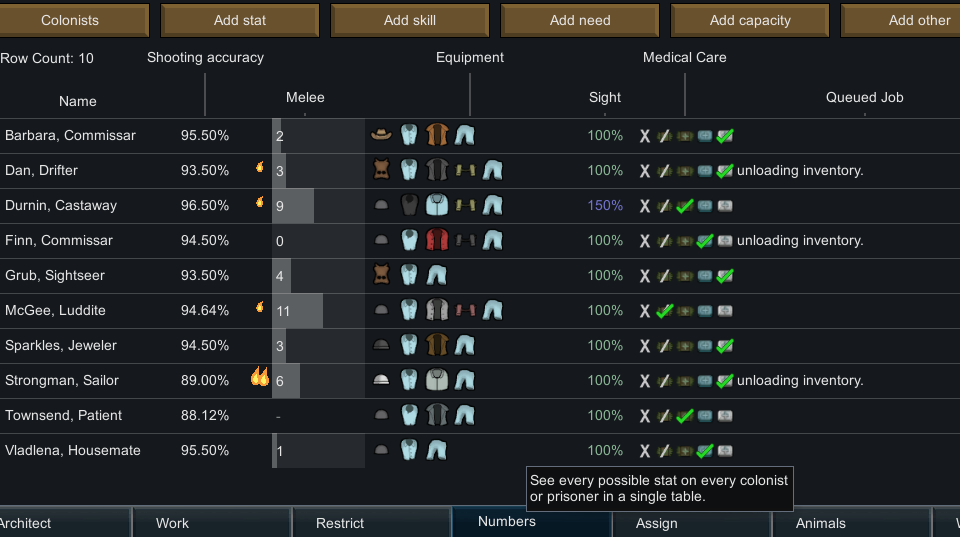
Task: Set Barbara's medical care to no care (X)
Action: [645, 136]
